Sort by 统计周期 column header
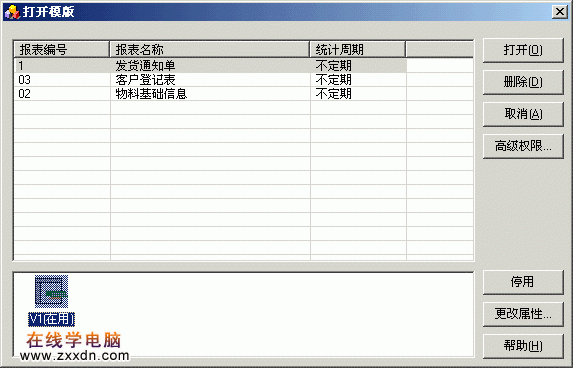The image size is (573, 368). 358,49
